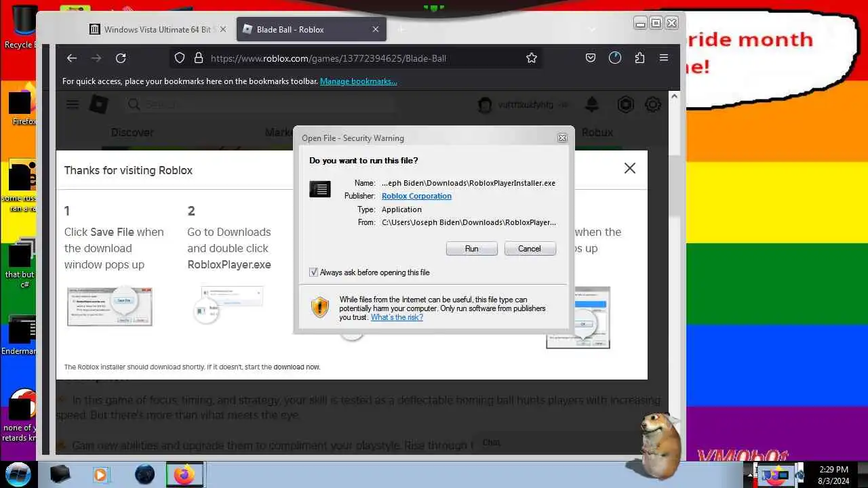Click the Firefox taskbar button
This screenshot has height=488, width=868.
(x=184, y=474)
